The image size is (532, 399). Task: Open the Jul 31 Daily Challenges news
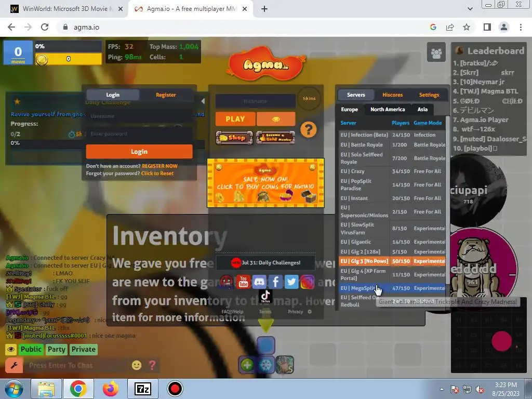265,262
